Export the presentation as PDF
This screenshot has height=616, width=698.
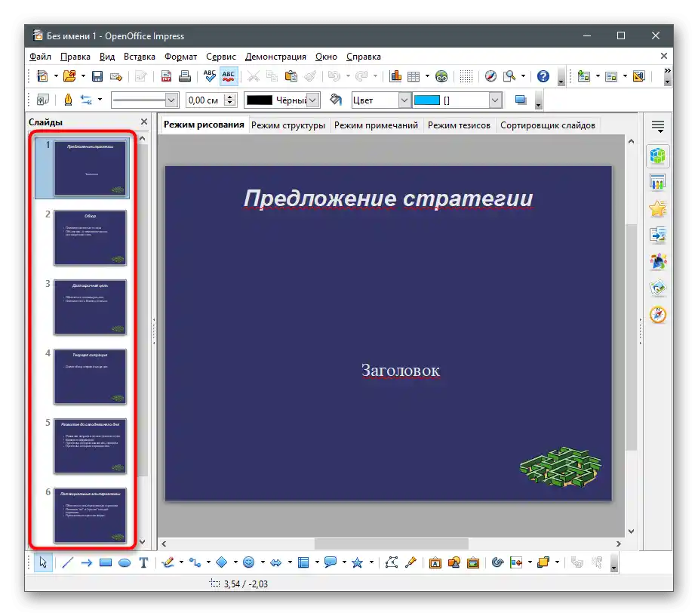165,76
